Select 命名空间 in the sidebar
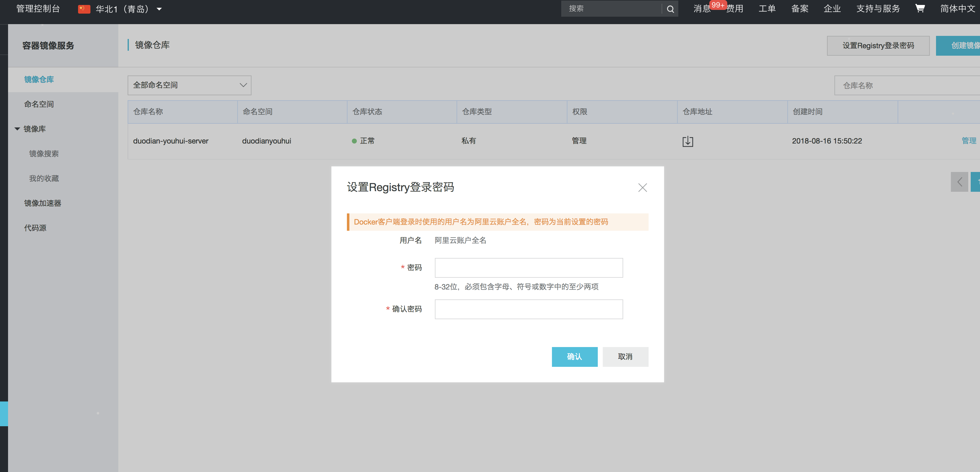 (x=39, y=104)
